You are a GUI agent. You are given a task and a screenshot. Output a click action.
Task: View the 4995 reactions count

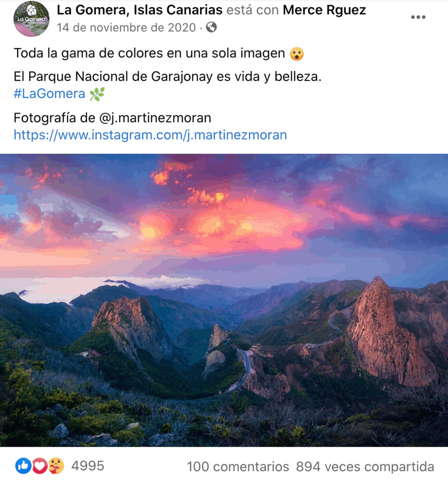[88, 466]
